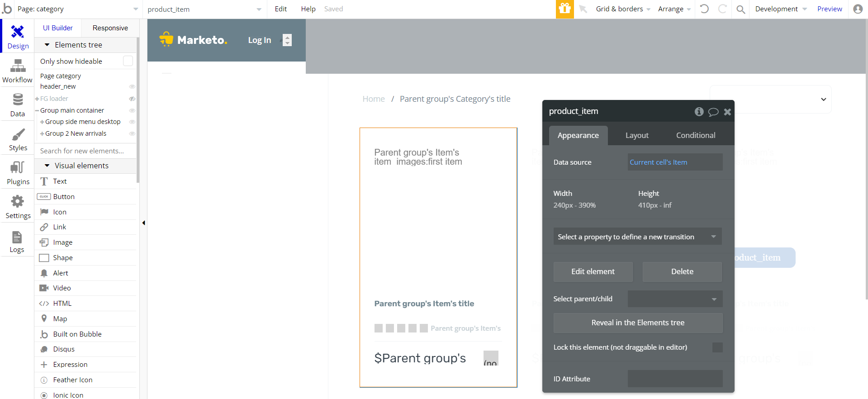Click the redo arrow icon
This screenshot has height=399, width=868.
coord(722,9)
